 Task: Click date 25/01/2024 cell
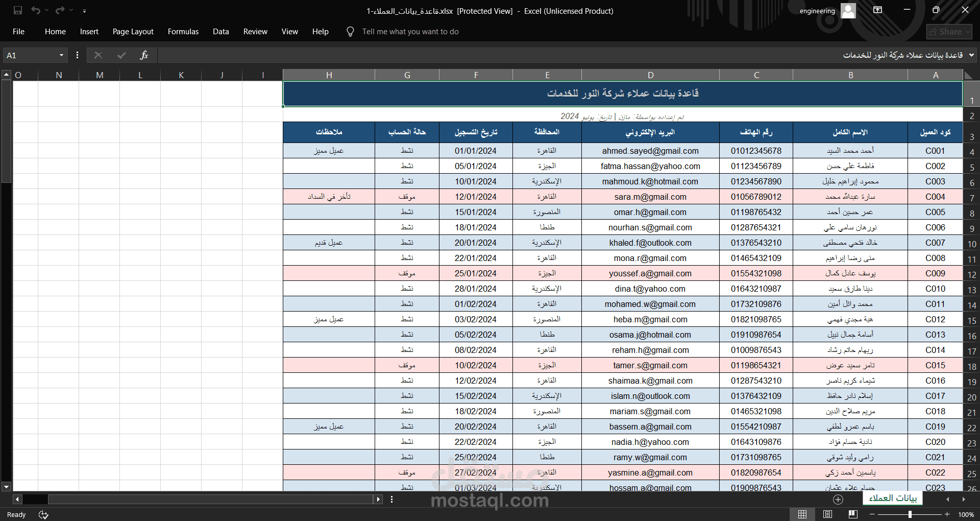pos(476,273)
